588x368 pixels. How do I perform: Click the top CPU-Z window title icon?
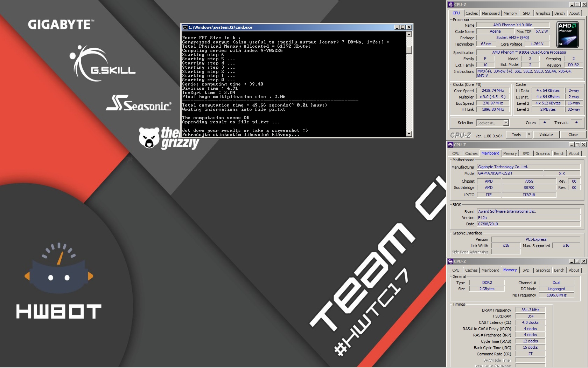coord(451,5)
